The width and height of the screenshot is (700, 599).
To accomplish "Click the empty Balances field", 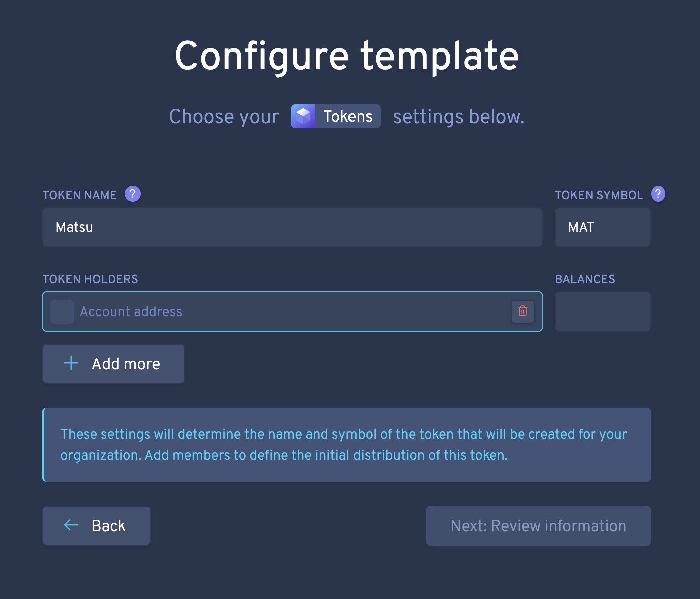I will (603, 312).
